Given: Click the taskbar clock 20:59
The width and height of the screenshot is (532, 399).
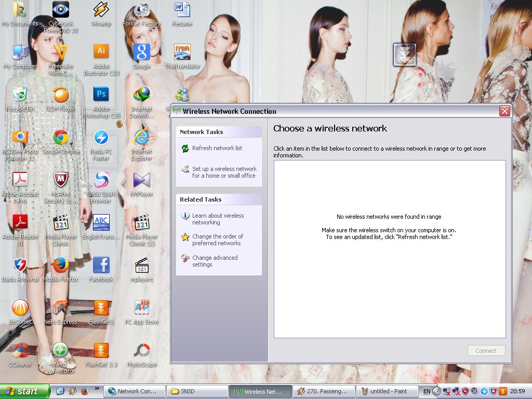Looking at the screenshot, I should click(x=517, y=391).
